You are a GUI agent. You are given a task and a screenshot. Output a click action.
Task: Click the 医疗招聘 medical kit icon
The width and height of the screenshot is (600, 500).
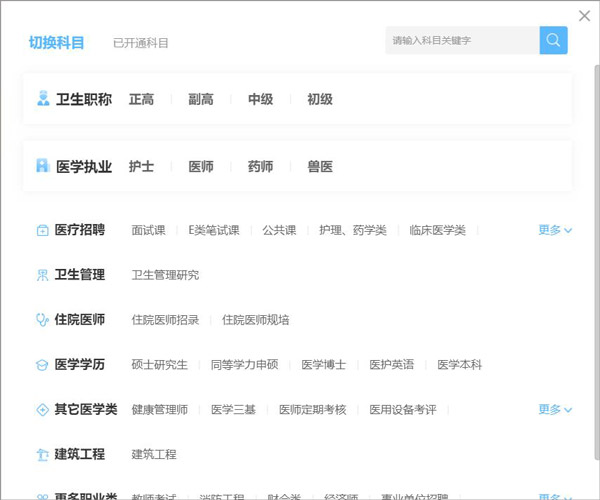click(42, 230)
